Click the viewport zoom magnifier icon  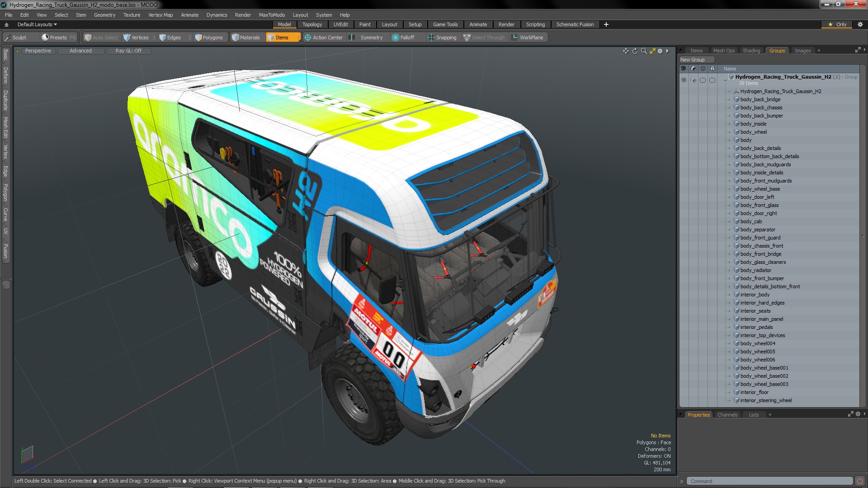644,51
